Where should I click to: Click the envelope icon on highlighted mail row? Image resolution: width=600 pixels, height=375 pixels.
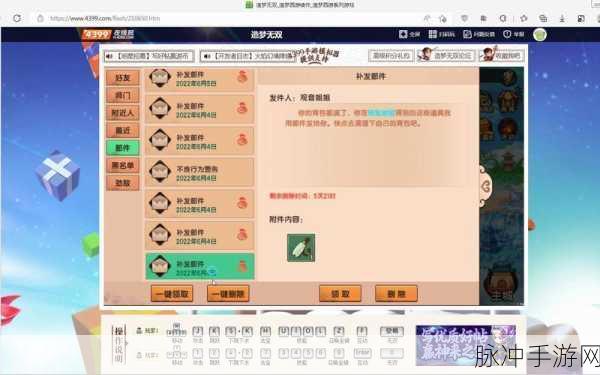point(160,266)
